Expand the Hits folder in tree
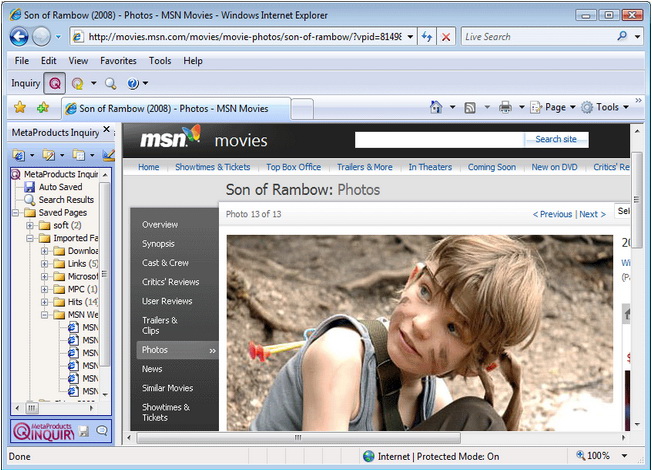Screen dimensions: 652x470 [x=44, y=302]
